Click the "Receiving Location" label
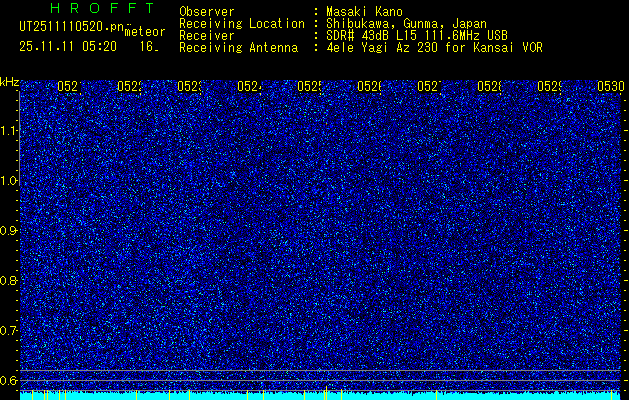Screen dimensions: 629x400 (242, 24)
